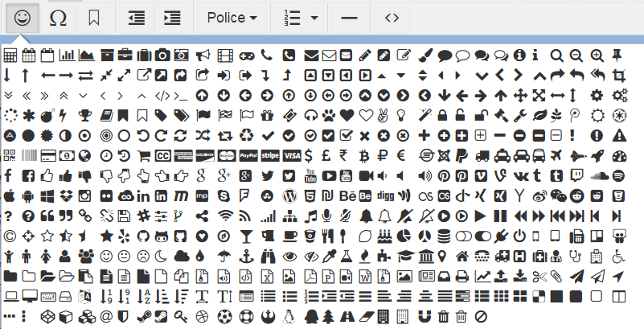This screenshot has width=644, height=329.
Task: Click the numbered list toolbar button
Action: (293, 18)
